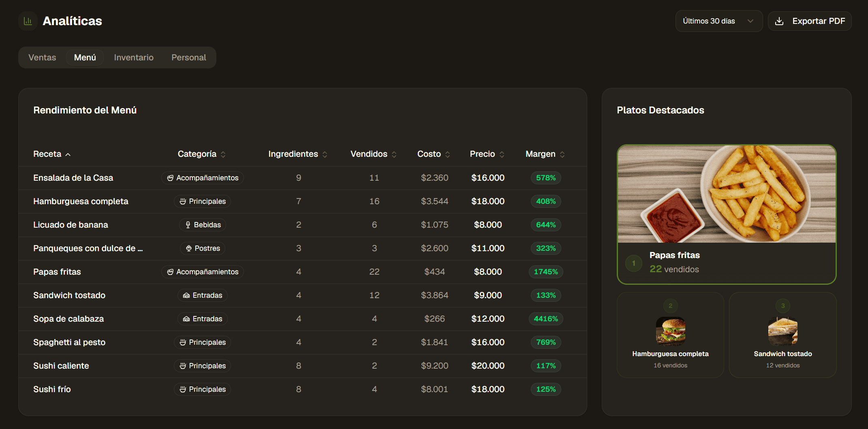
Task: Click rank 2 badge above Hamburguesa completa card
Action: 671,306
